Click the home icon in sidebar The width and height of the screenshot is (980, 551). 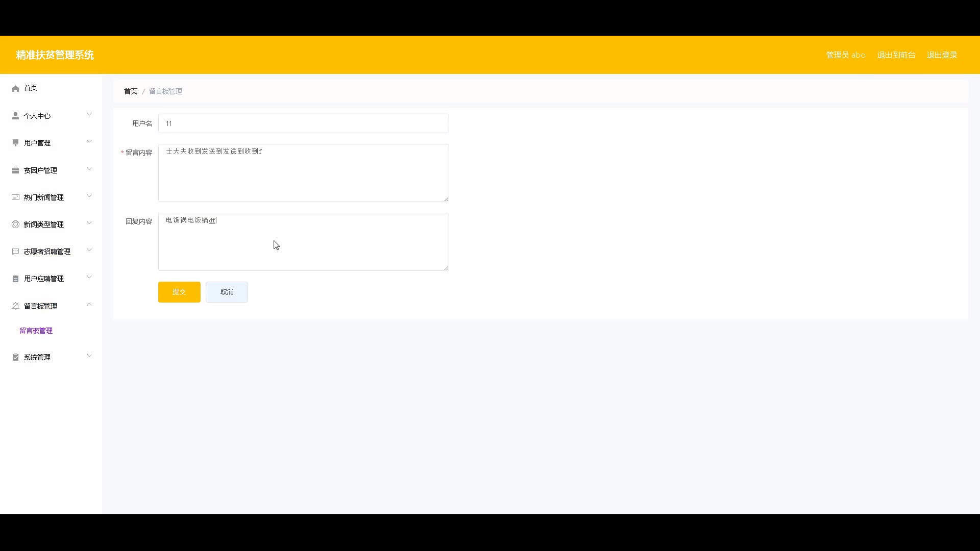coord(15,88)
